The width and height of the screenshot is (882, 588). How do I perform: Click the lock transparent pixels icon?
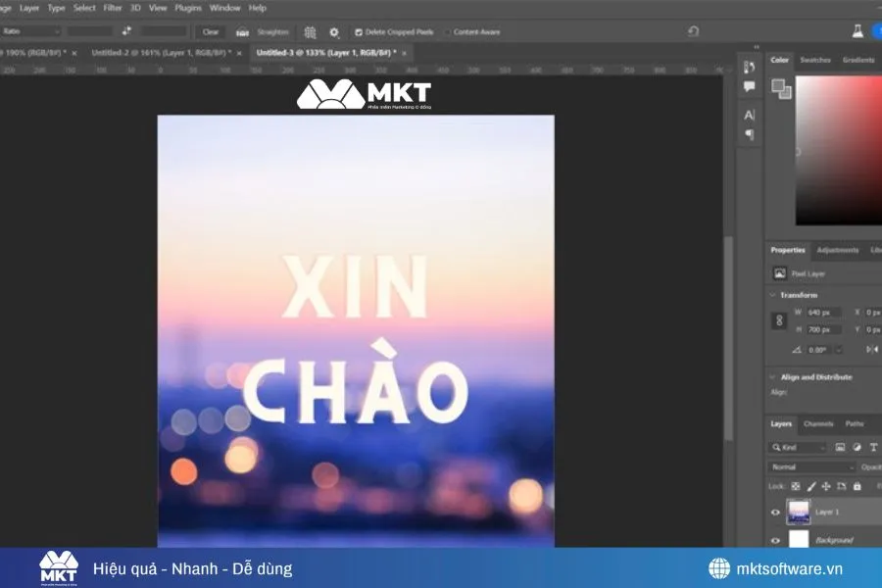[796, 486]
